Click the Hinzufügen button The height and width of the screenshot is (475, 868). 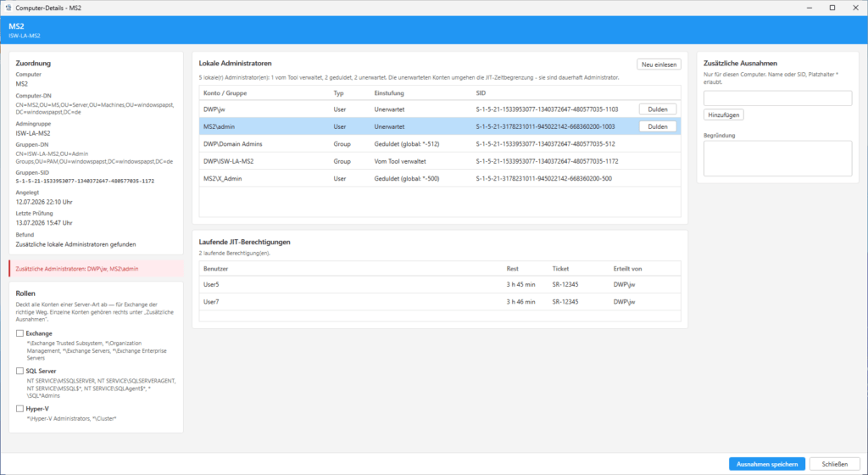coord(724,115)
